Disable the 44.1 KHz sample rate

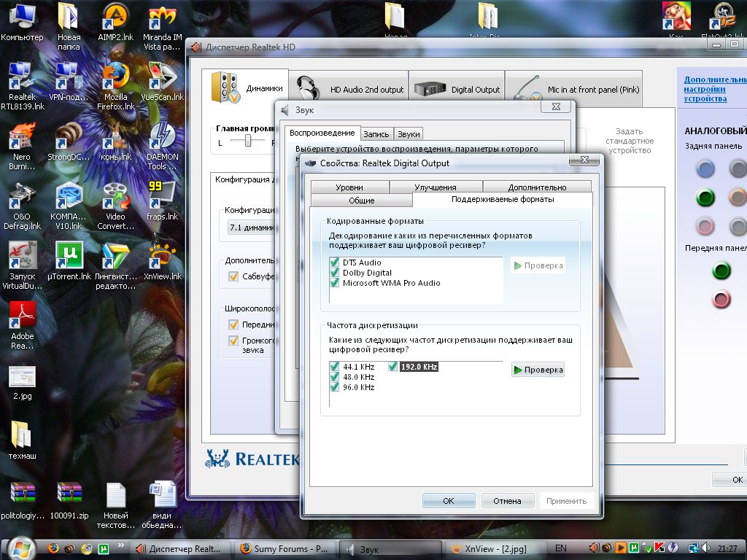click(x=335, y=367)
